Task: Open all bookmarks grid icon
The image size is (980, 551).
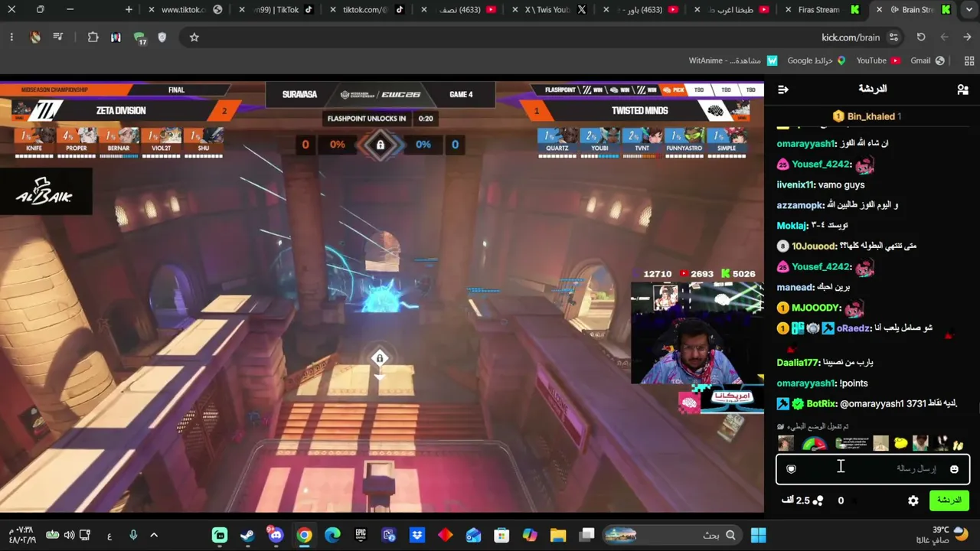Action: [969, 60]
